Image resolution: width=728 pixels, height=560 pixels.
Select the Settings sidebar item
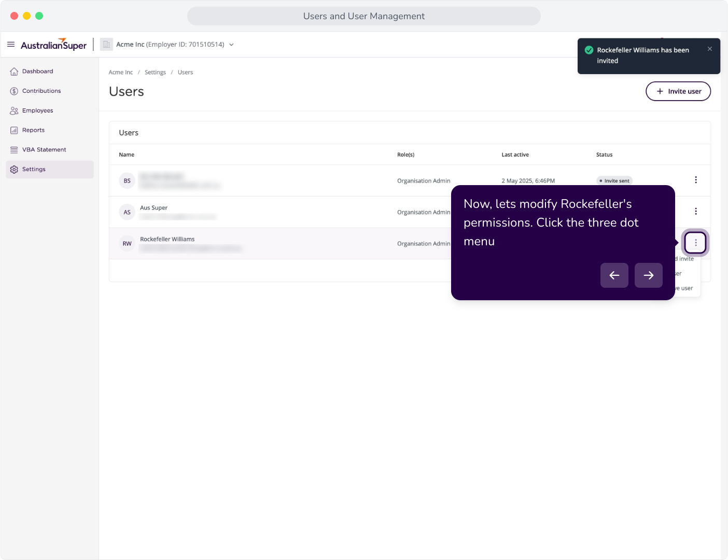tap(50, 170)
